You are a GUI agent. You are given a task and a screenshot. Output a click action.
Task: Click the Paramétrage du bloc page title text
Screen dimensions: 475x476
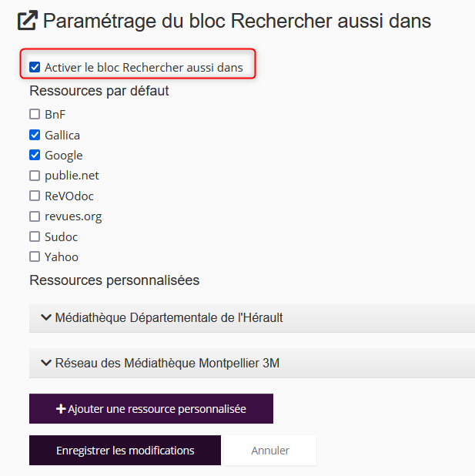[x=236, y=22]
